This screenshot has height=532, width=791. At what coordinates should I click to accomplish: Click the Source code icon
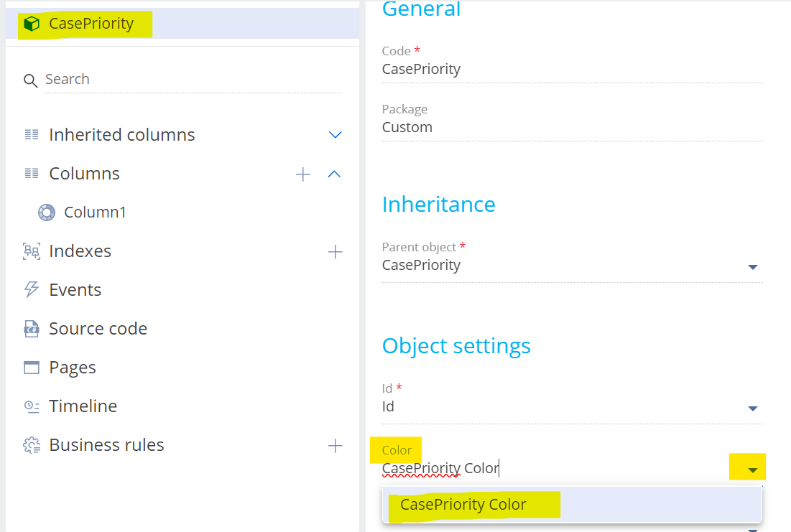(29, 328)
